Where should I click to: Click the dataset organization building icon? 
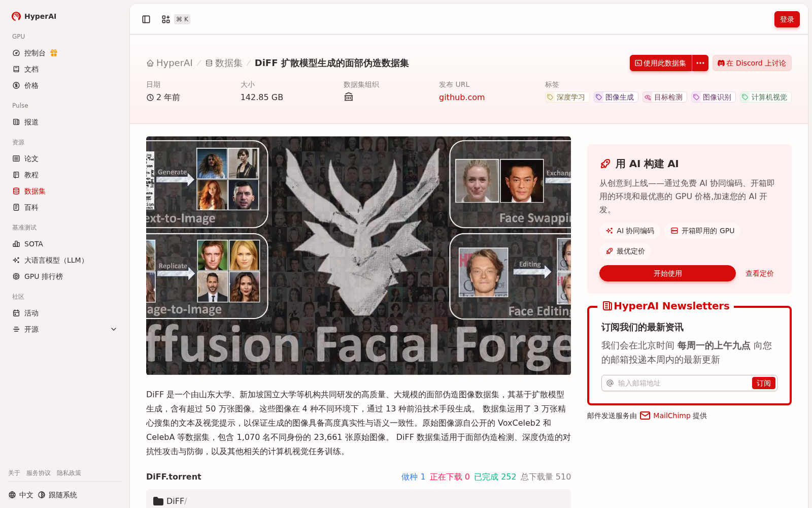click(349, 97)
